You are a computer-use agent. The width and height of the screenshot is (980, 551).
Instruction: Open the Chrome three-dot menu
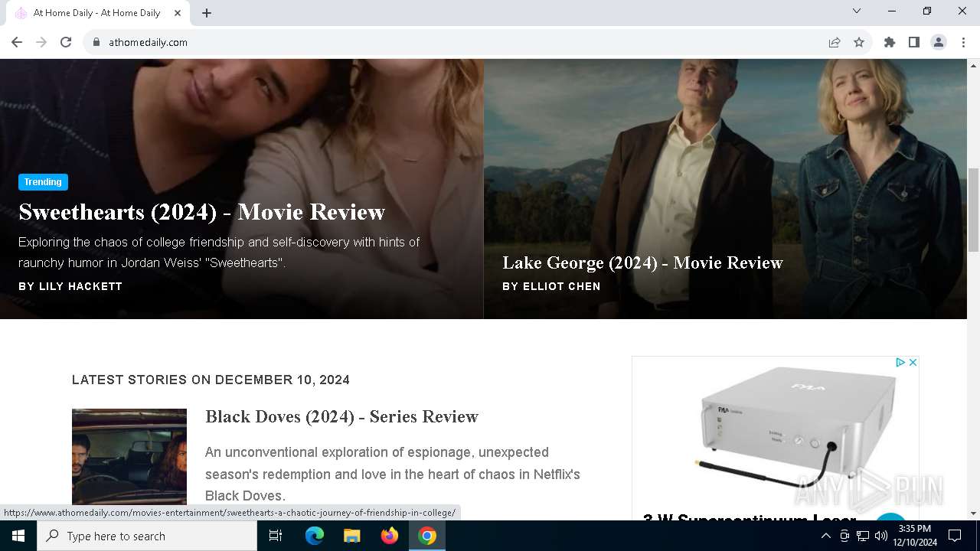pos(963,42)
